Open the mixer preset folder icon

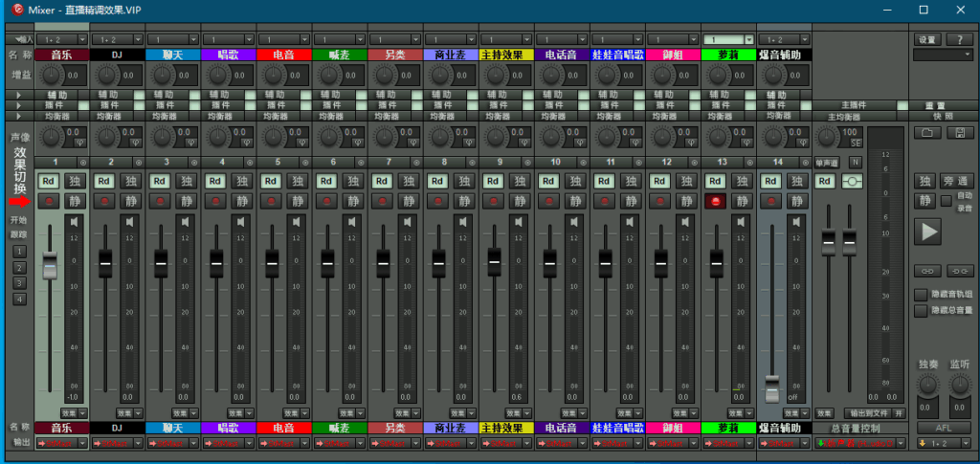pos(926,133)
